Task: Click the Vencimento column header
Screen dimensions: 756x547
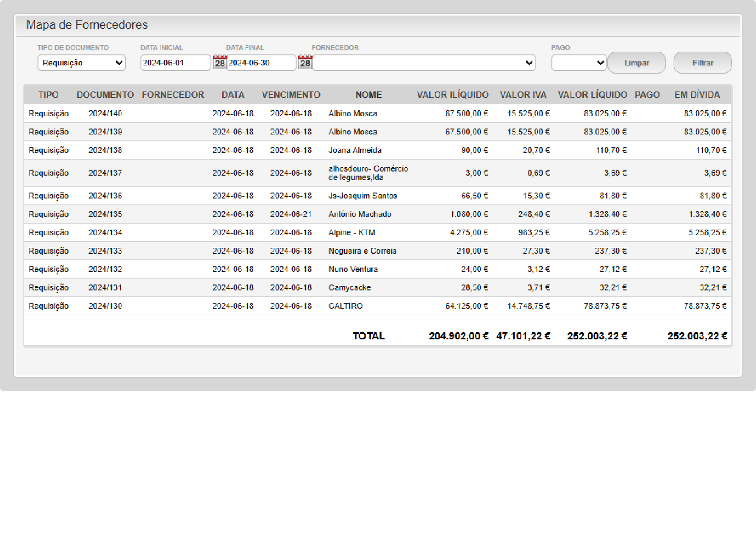Action: [291, 95]
